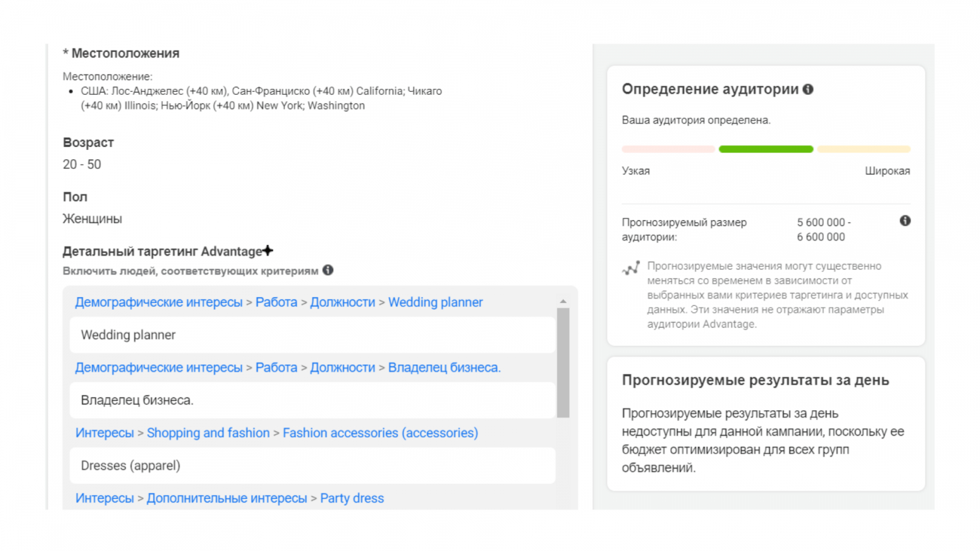The width and height of the screenshot is (980, 551).
Task: Select the Владелец бизнеса targeting entry
Action: click(x=312, y=400)
